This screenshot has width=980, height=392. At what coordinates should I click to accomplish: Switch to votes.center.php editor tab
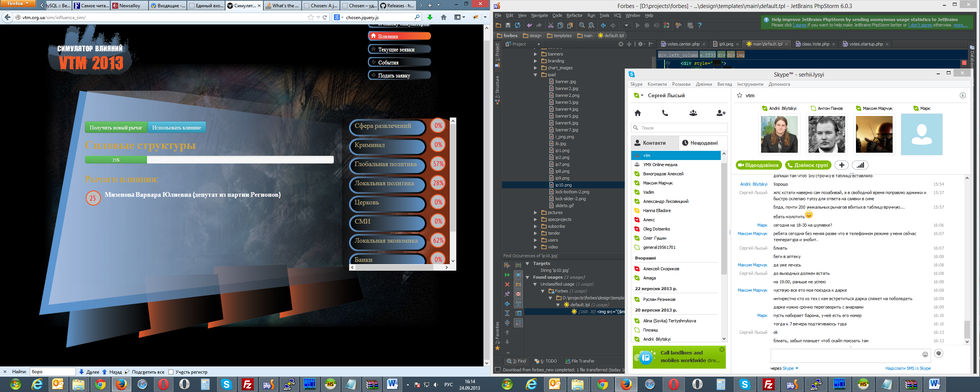pos(683,44)
